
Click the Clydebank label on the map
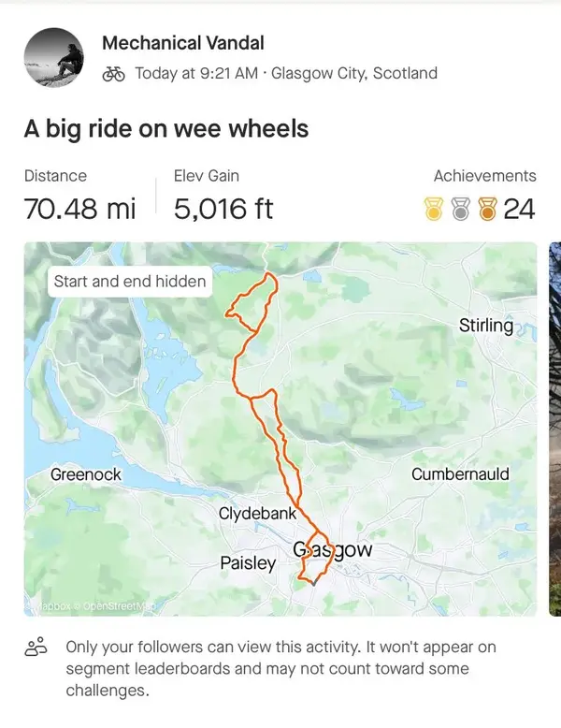257,514
